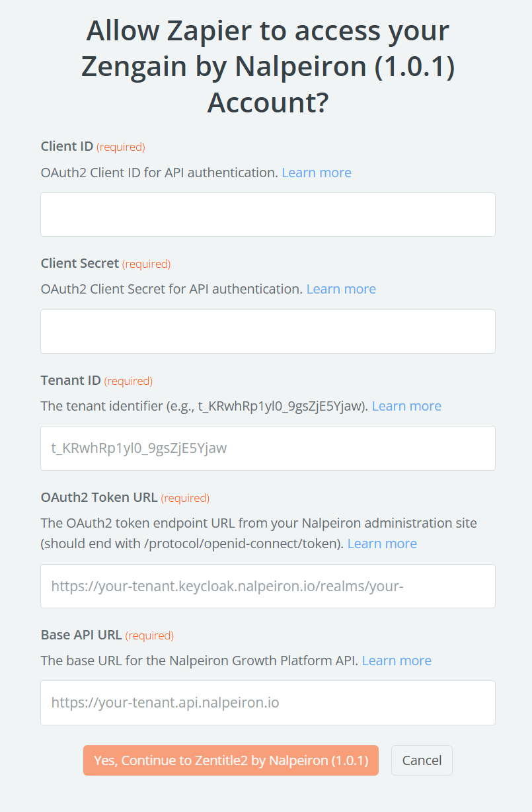
Task: Follow the Tenant ID Learn more link
Action: 406,406
